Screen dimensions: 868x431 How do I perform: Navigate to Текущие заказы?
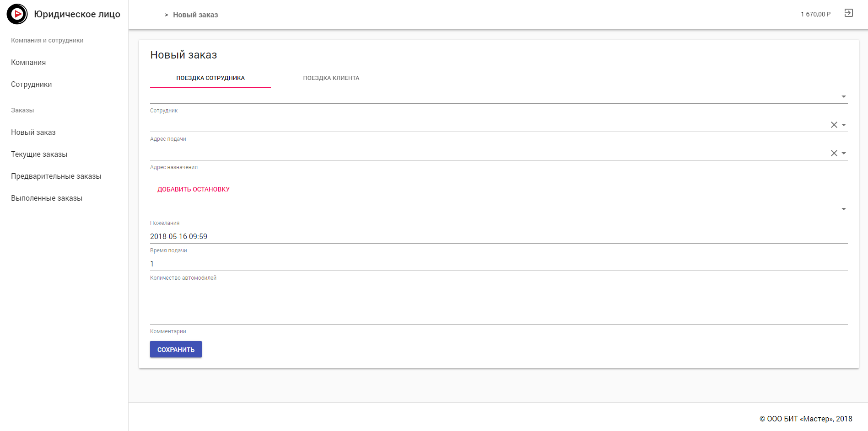39,154
